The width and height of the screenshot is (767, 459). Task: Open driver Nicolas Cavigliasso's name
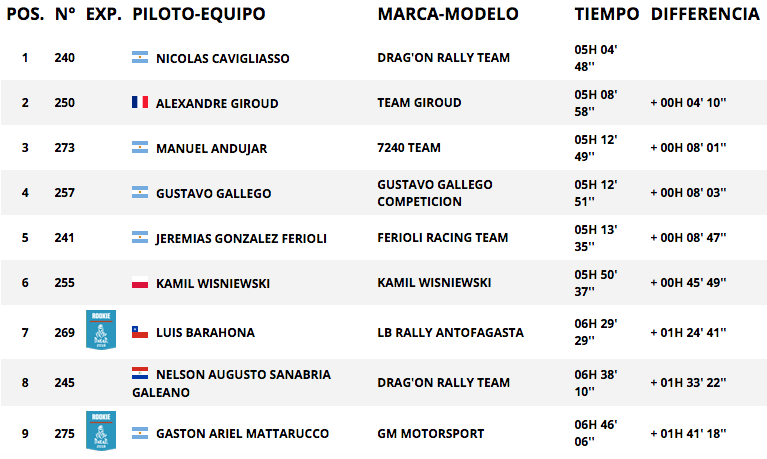point(223,58)
